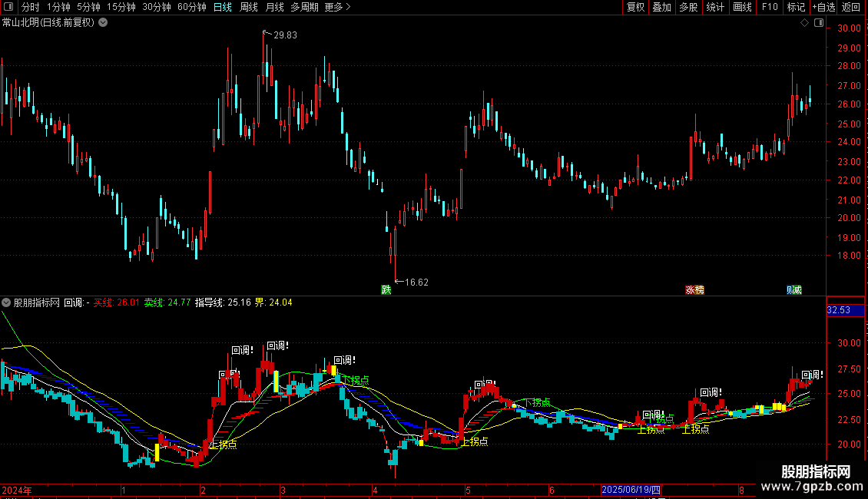Click the 买线: 26.01 readout

116,302
